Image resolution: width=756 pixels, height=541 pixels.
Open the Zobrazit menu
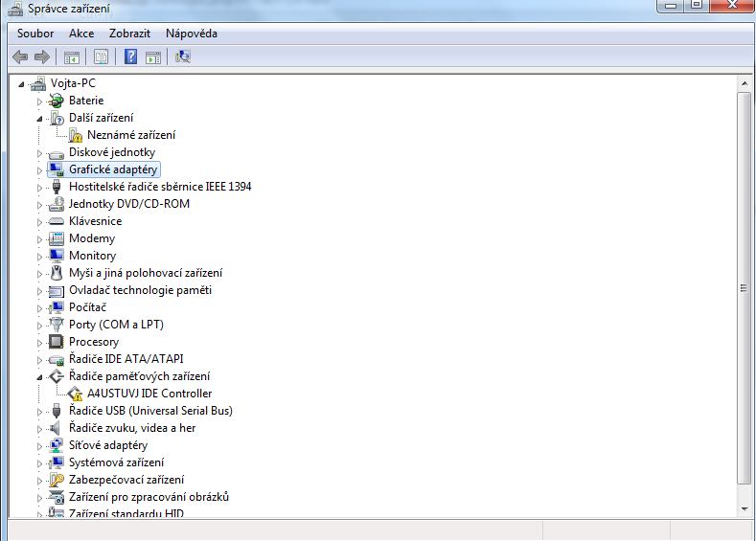[129, 34]
